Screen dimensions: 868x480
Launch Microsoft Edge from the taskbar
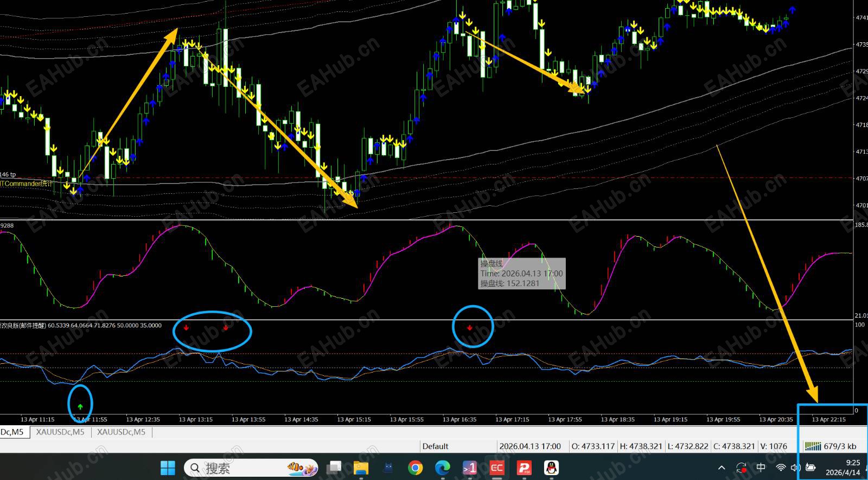(443, 468)
